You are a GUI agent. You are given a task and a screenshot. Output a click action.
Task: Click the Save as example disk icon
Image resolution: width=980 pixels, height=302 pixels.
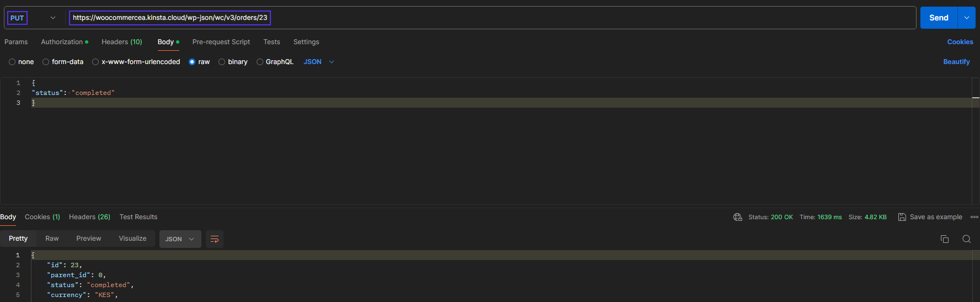click(x=902, y=217)
